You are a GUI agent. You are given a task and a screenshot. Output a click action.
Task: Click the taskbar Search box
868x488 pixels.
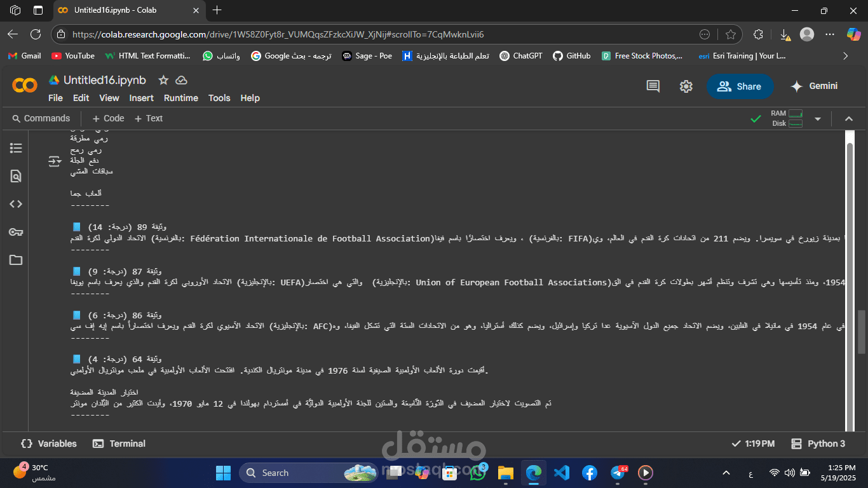(x=309, y=473)
